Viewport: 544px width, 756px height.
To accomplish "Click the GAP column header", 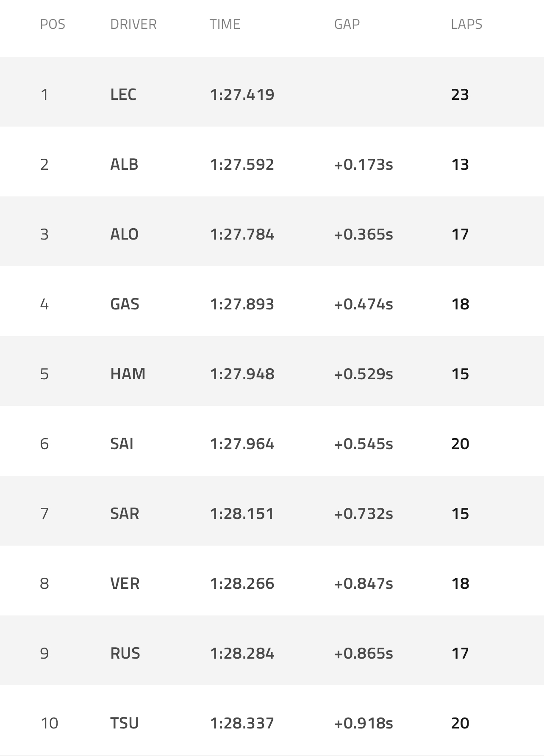I will [347, 24].
